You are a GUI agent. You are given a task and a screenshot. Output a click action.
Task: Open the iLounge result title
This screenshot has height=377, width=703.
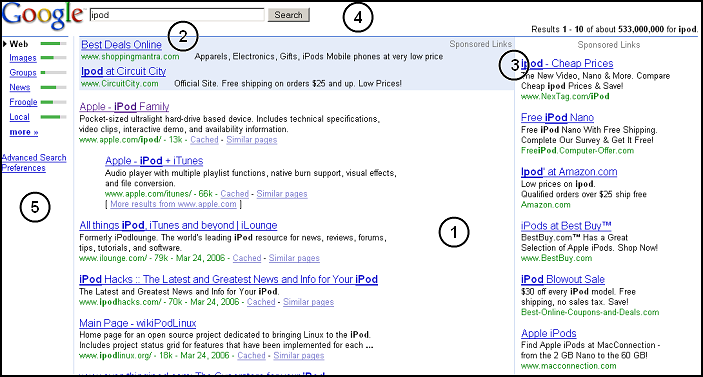[x=178, y=225]
